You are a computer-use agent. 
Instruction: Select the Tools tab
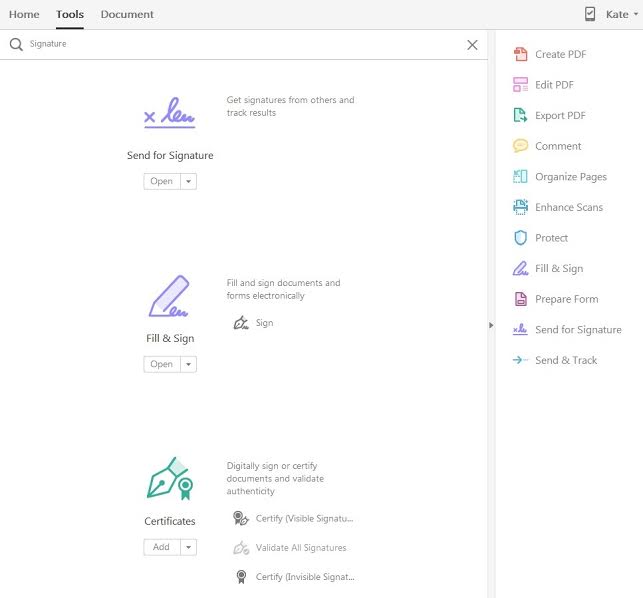pyautogui.click(x=70, y=14)
